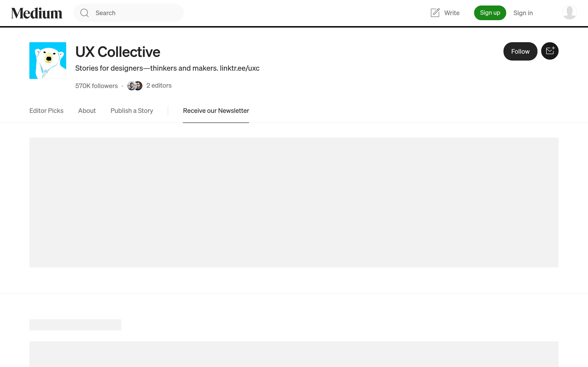Follow the UX Collective publication

[x=520, y=51]
